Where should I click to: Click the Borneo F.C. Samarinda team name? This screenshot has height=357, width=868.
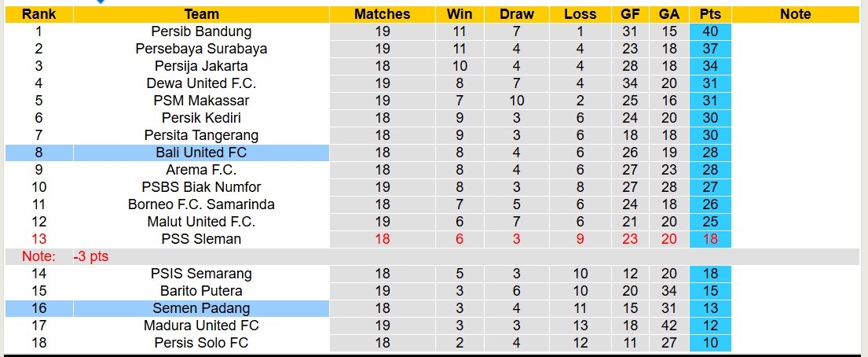click(201, 204)
